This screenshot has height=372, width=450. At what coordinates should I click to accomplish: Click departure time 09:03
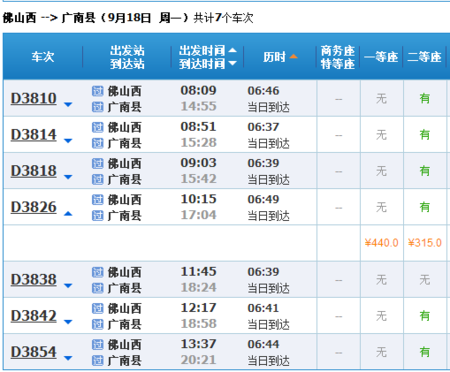pos(198,163)
